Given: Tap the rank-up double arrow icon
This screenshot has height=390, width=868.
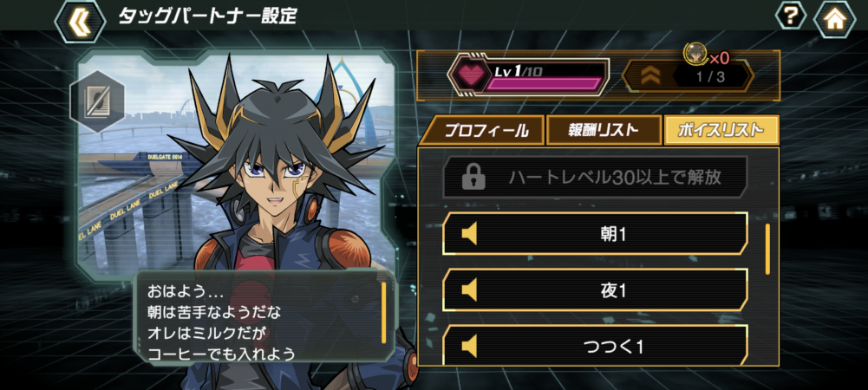Looking at the screenshot, I should point(649,76).
